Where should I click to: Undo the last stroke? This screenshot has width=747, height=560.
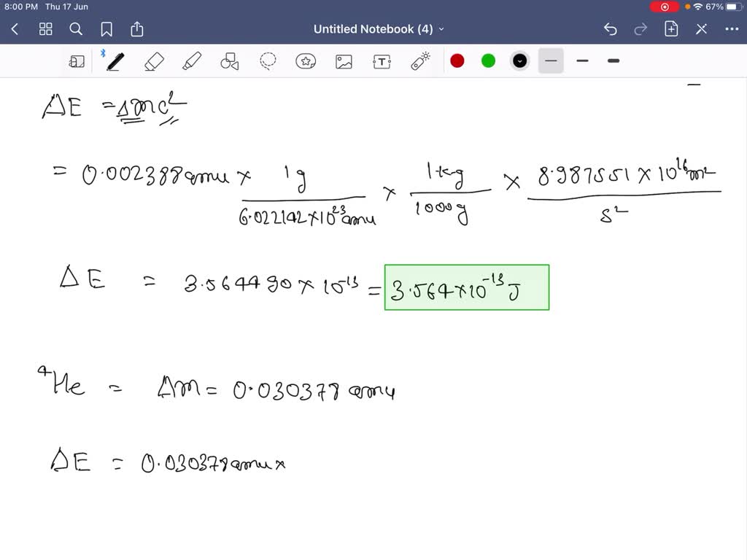click(611, 29)
